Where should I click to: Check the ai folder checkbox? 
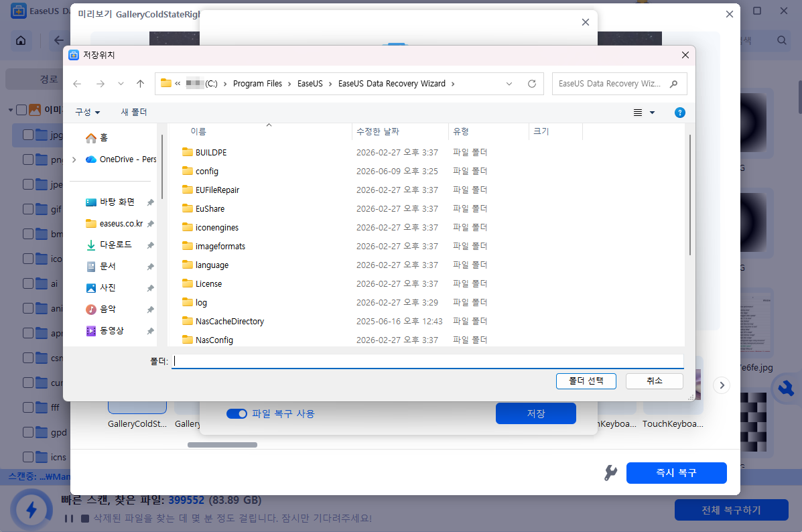[28, 283]
